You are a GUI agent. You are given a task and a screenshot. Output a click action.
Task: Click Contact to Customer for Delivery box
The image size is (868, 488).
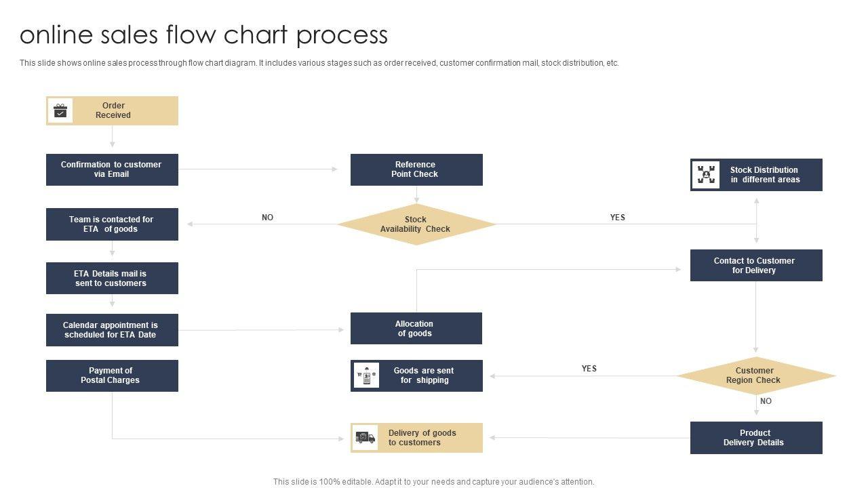pyautogui.click(x=756, y=266)
